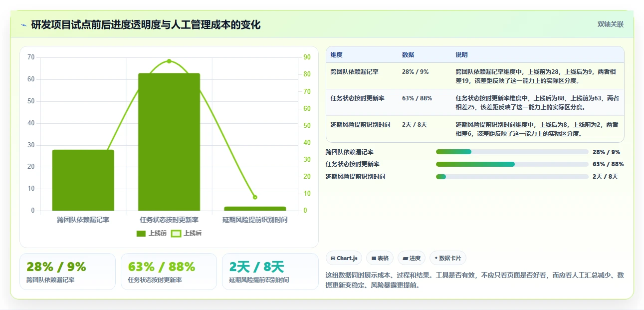The image size is (644, 310).
Task: Click the progress value 28% / 9% label
Action: [x=607, y=152]
